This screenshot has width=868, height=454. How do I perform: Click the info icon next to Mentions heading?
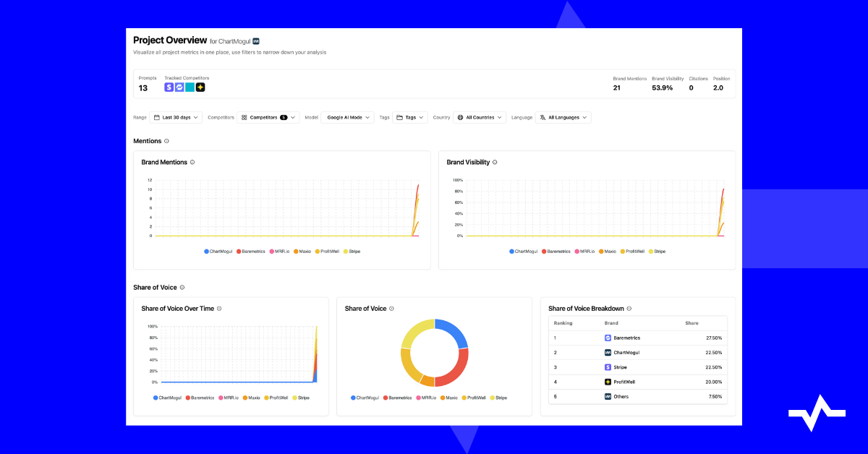point(166,141)
